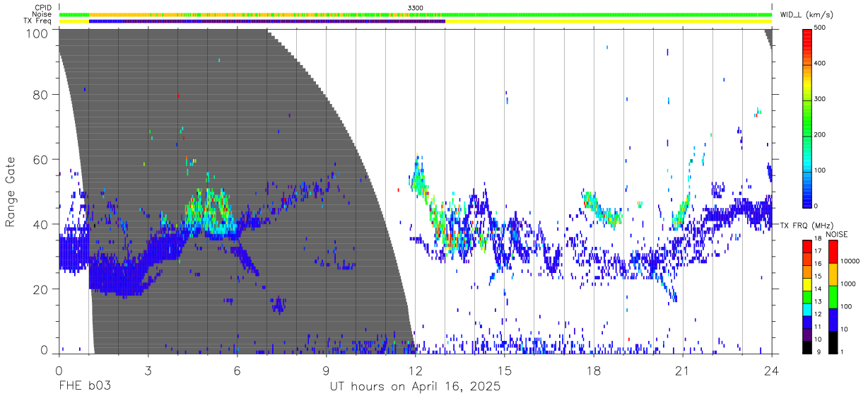
Task: Click the CPID label at top left
Action: point(43,7)
